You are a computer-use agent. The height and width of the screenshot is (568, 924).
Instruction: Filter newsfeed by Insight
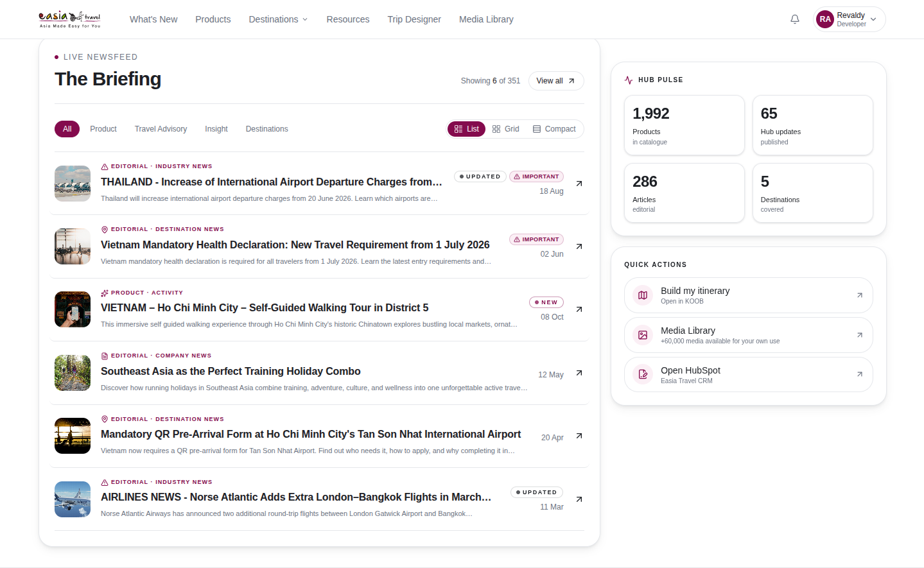coord(216,129)
